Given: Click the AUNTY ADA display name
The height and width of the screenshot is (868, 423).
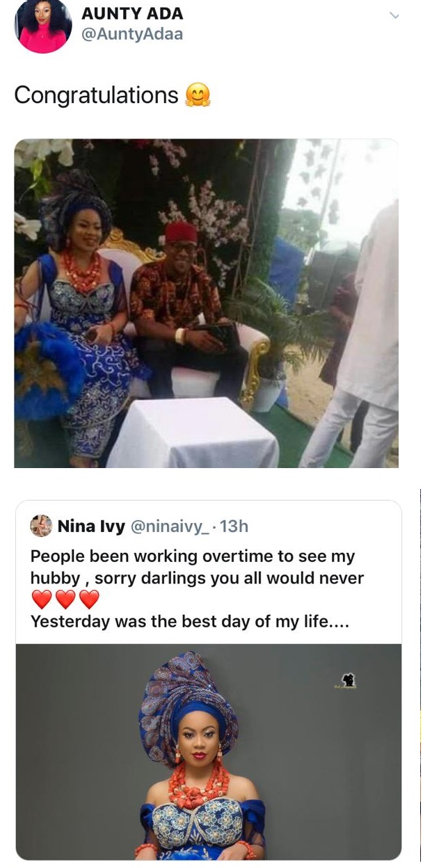Looking at the screenshot, I should 131,15.
